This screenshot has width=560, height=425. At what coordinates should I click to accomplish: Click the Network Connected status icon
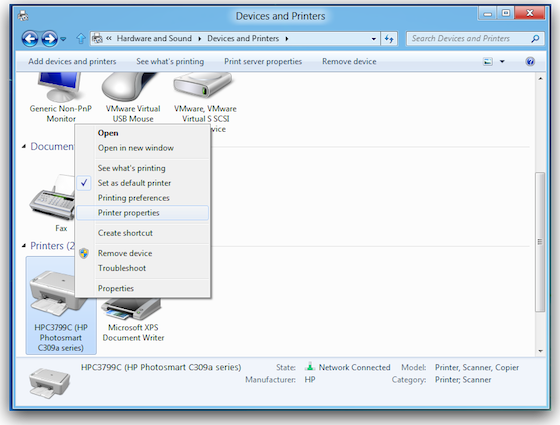310,367
